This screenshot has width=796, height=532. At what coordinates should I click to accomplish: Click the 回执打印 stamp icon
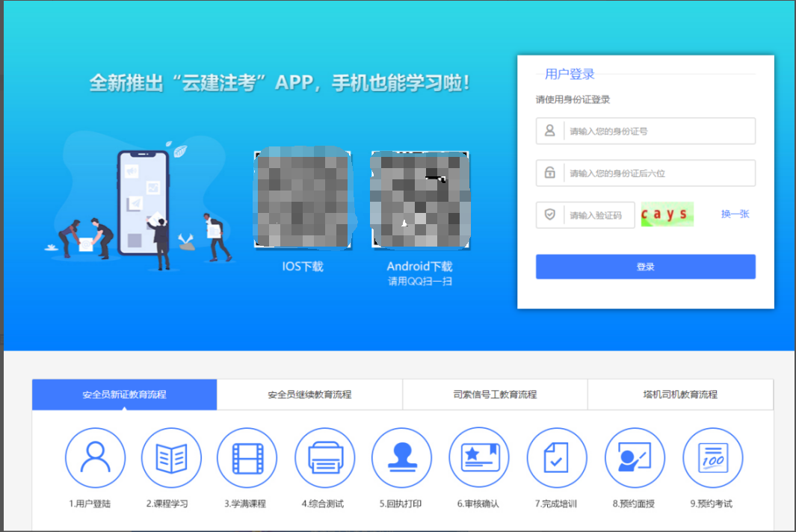tap(401, 457)
